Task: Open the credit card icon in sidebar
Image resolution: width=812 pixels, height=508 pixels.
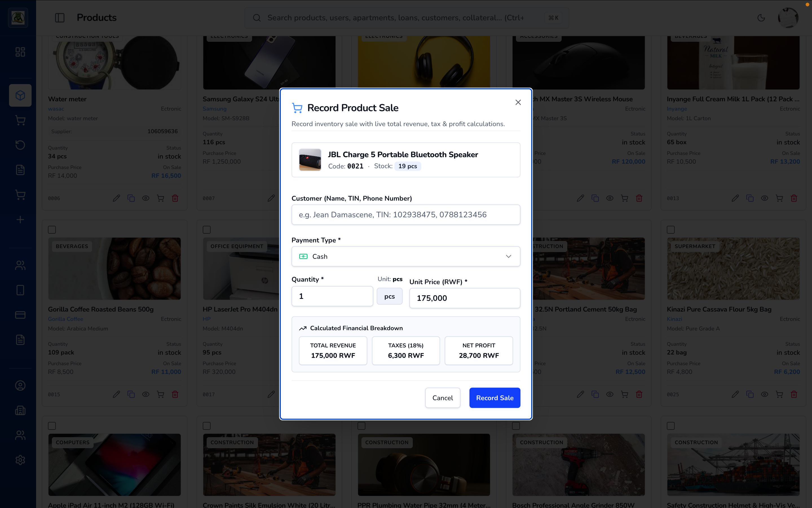Action: point(20,315)
